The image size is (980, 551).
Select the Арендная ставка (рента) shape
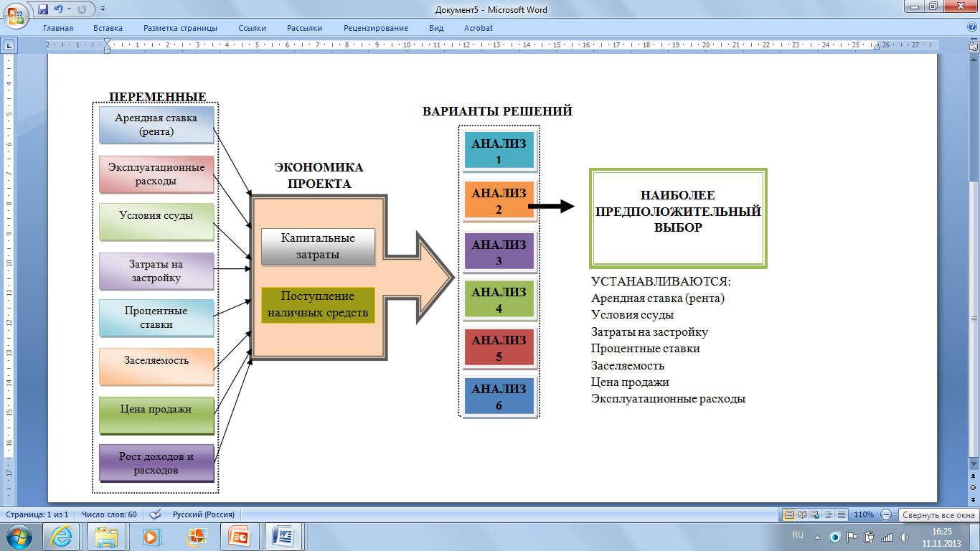point(156,125)
